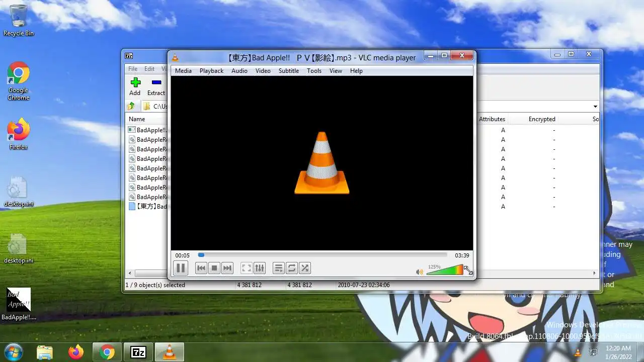Screen dimensions: 644x362
Task: Open the Help menu in VLC
Action: click(356, 71)
